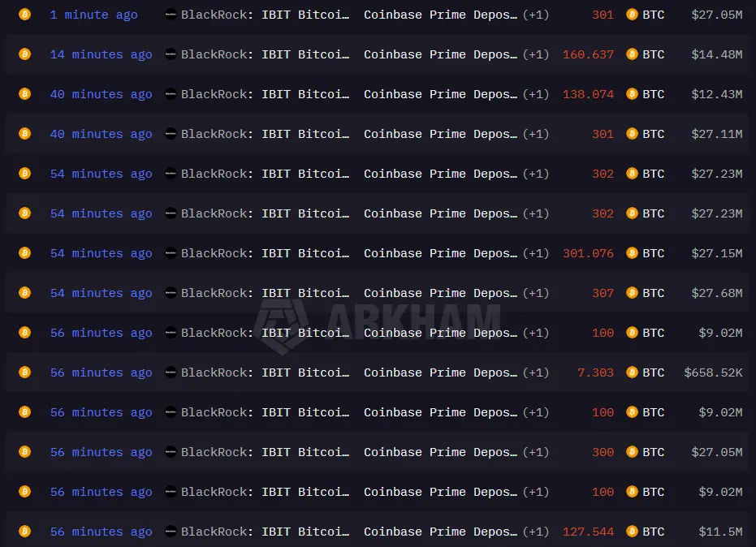The image size is (756, 547).
Task: Click BTC token icon next to 7.303 amount
Action: [x=632, y=373]
